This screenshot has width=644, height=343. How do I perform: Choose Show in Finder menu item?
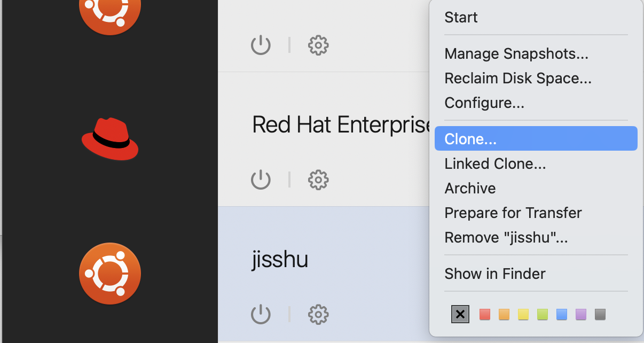click(494, 274)
